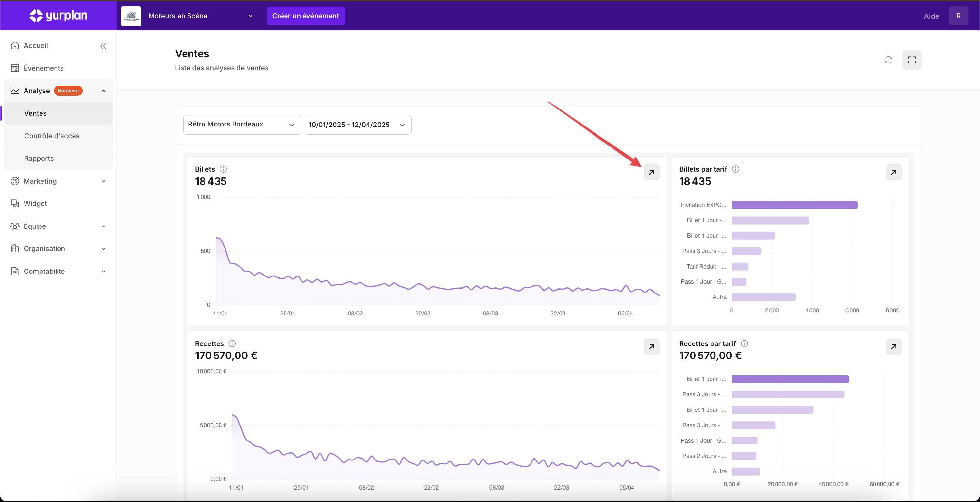Viewport: 980px width, 502px height.
Task: Toggle fullscreen mode button
Action: tap(911, 60)
